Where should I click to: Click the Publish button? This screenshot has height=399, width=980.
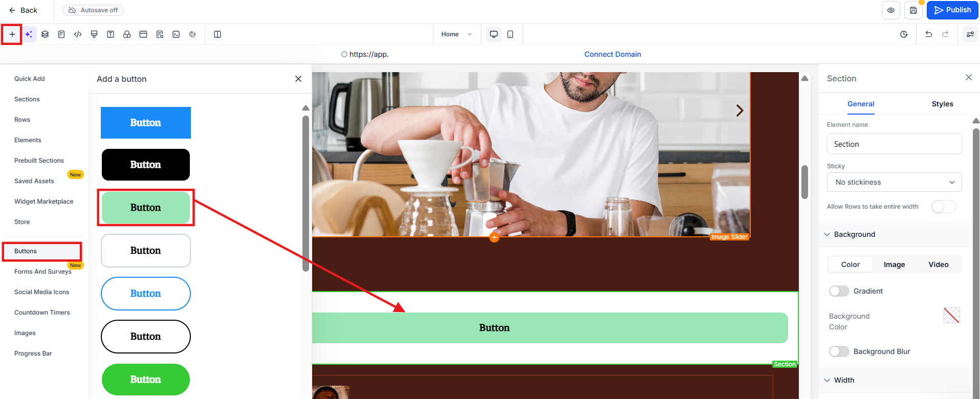tap(952, 10)
